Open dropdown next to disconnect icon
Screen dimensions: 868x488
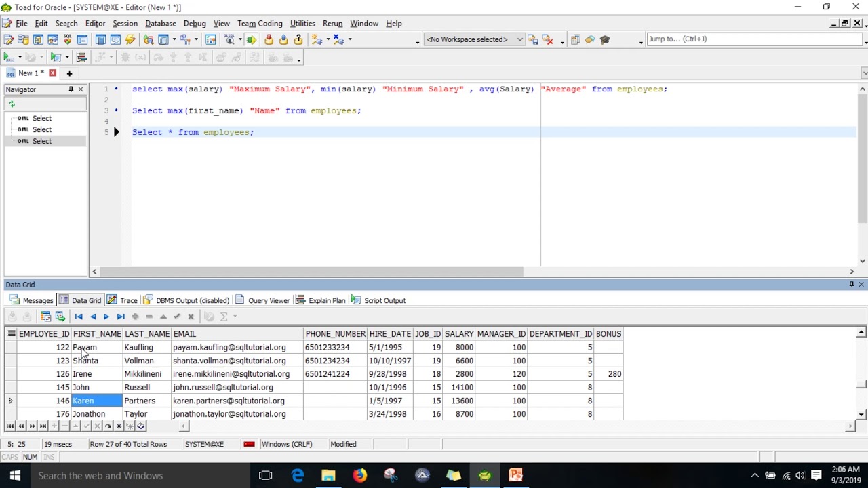point(350,39)
